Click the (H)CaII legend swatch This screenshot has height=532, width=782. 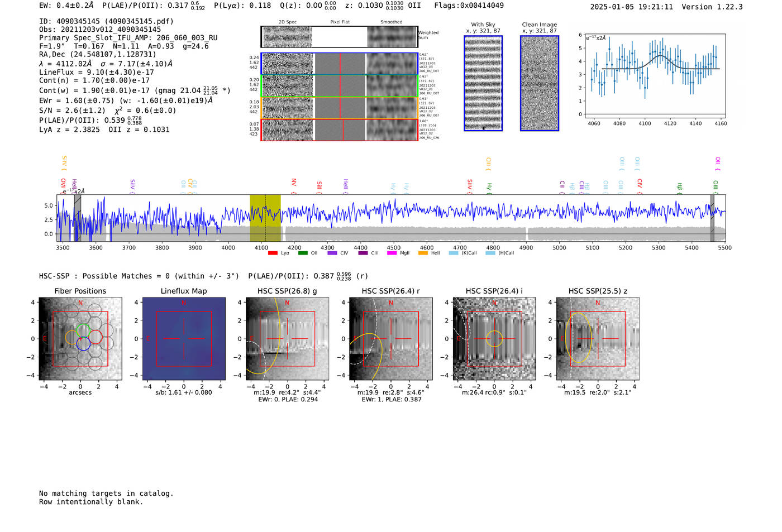pos(490,253)
